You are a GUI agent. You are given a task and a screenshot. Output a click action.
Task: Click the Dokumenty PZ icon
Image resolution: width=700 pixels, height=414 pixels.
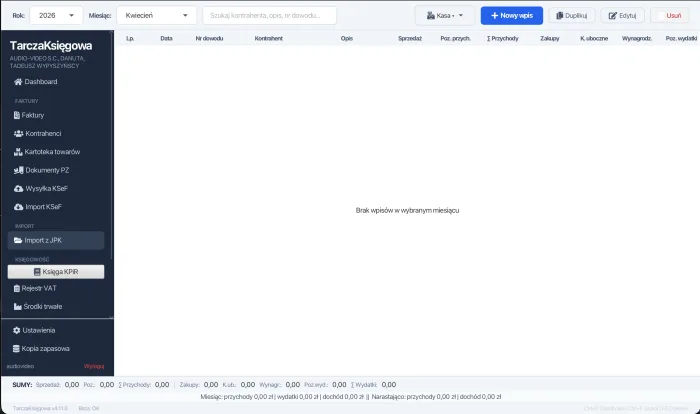pos(17,170)
